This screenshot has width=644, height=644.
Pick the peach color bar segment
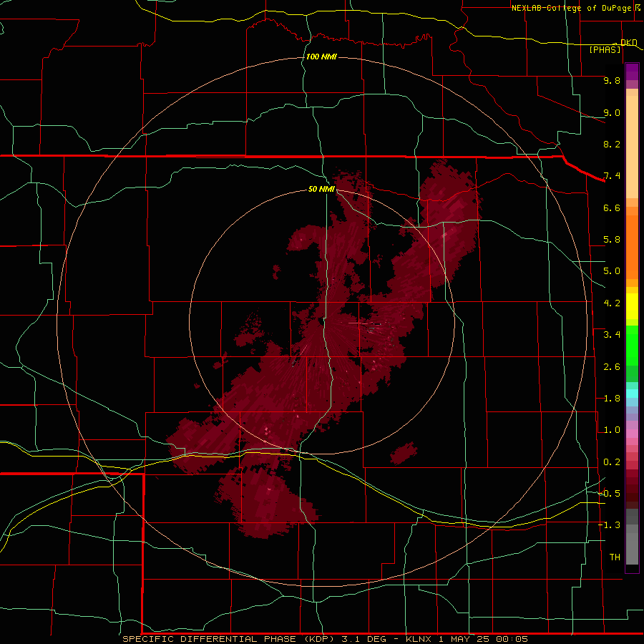[x=632, y=147]
